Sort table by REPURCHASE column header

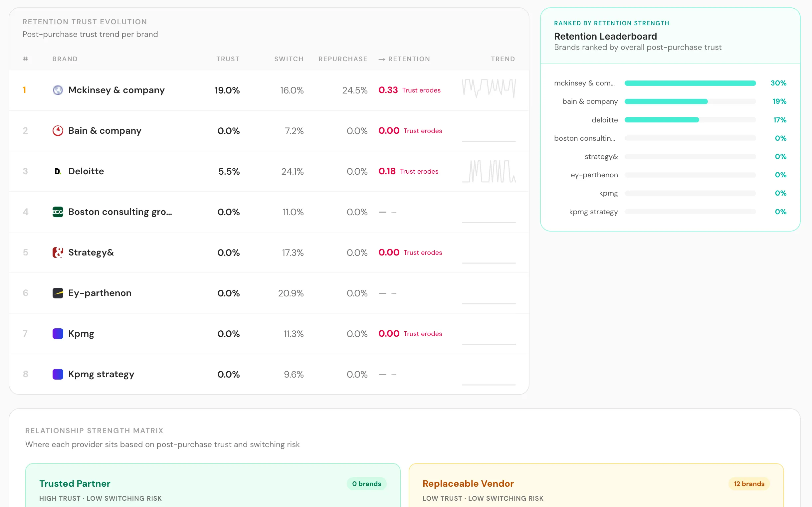[x=343, y=59]
